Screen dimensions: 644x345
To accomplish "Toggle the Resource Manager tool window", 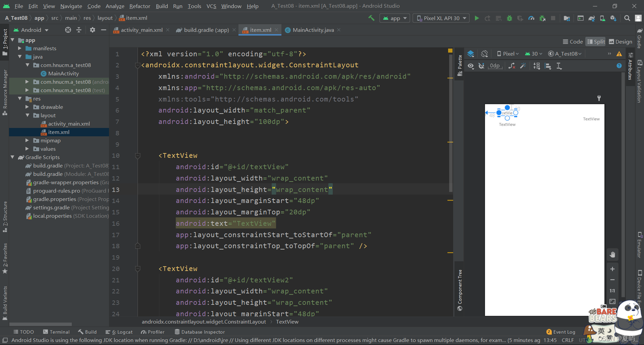I will (x=5, y=92).
